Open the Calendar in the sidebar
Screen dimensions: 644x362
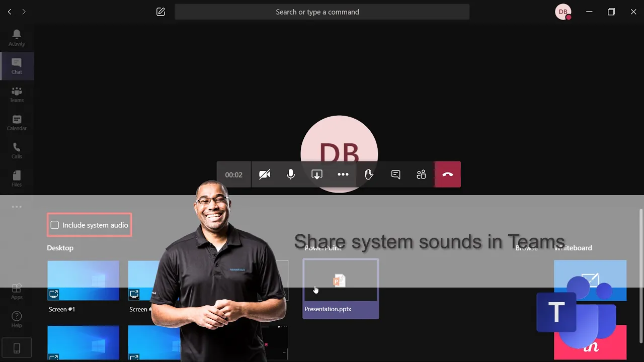tap(17, 122)
